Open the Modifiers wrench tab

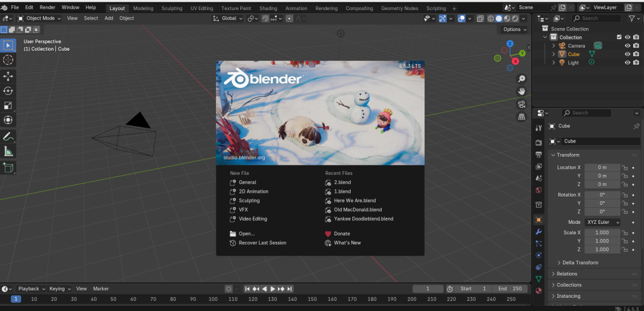click(539, 232)
